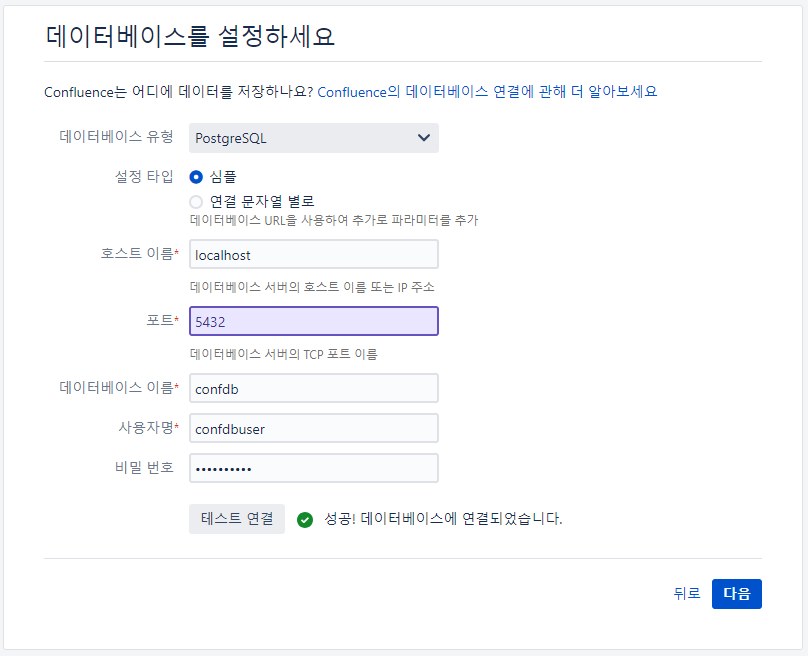Choose the 연결 문자열 별로 radio option

coord(196,201)
